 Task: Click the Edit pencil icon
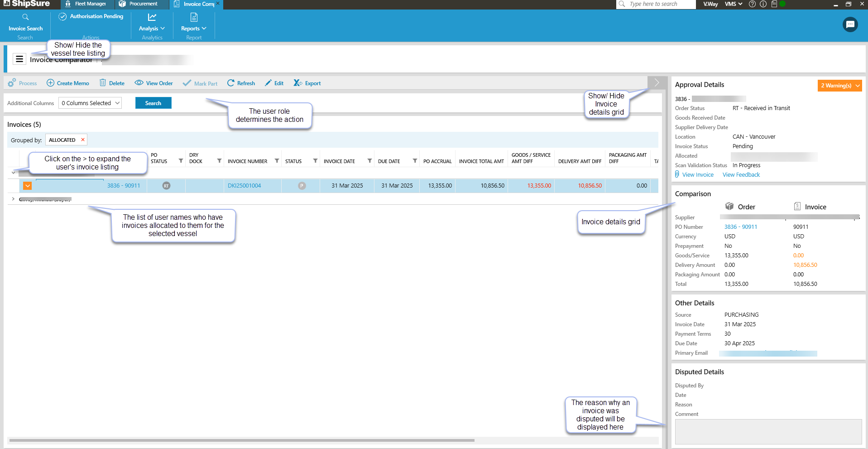(269, 83)
